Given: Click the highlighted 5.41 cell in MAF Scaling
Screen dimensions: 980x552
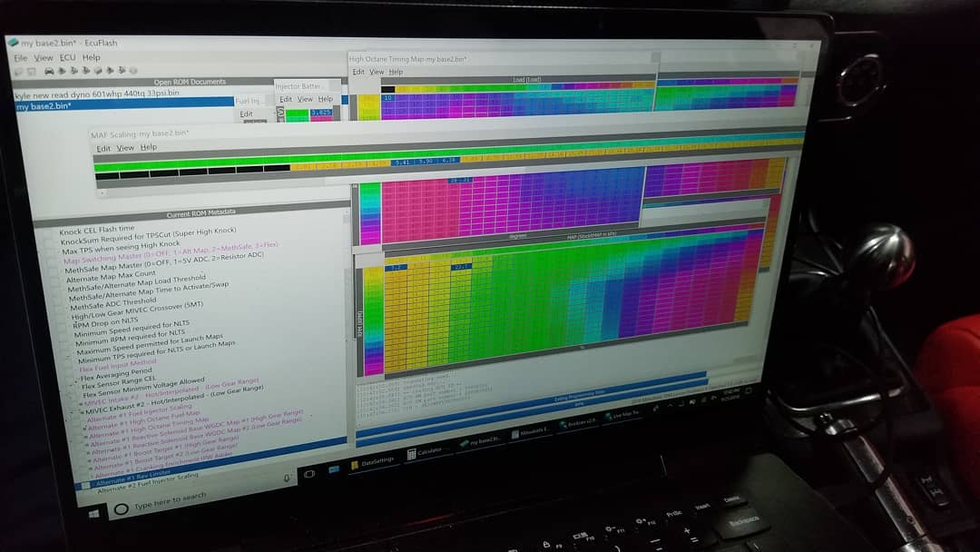Looking at the screenshot, I should pyautogui.click(x=403, y=162).
